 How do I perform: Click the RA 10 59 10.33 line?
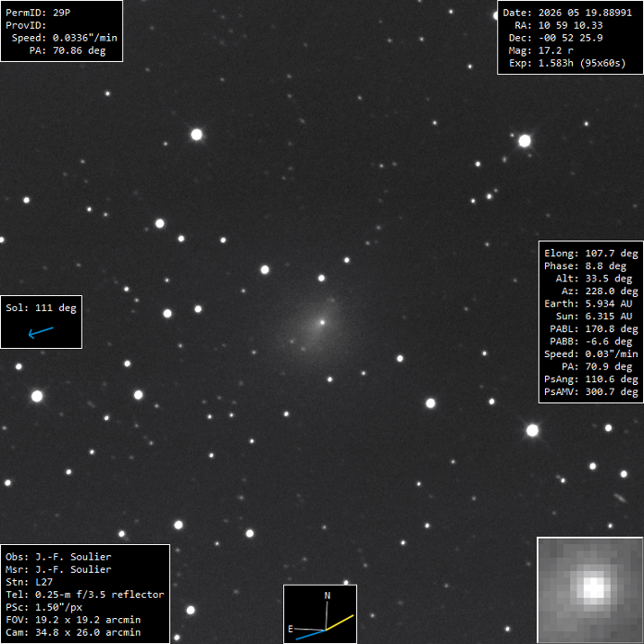tap(559, 26)
